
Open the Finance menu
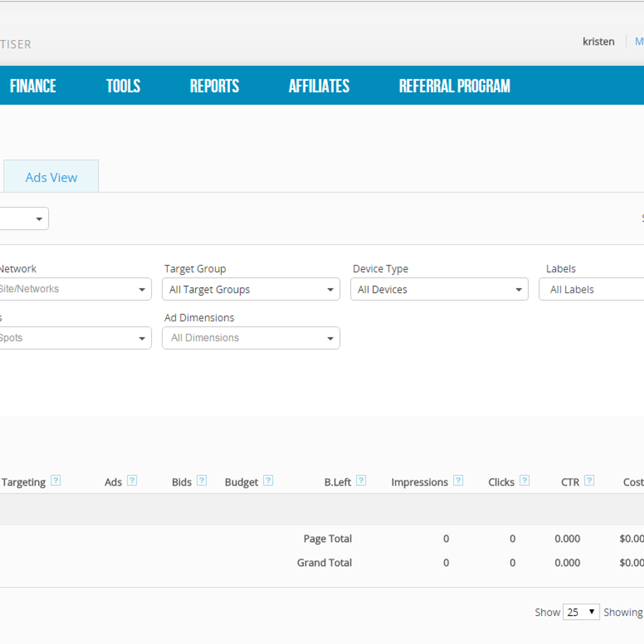(x=33, y=86)
